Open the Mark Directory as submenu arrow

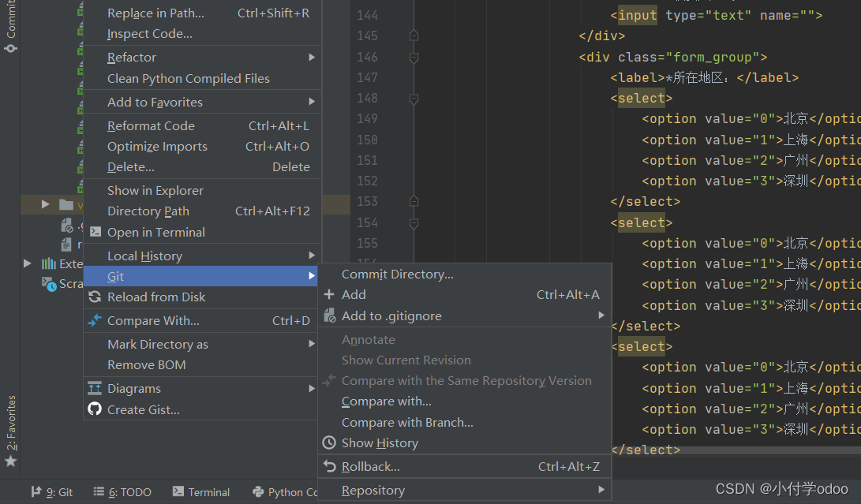click(x=312, y=344)
